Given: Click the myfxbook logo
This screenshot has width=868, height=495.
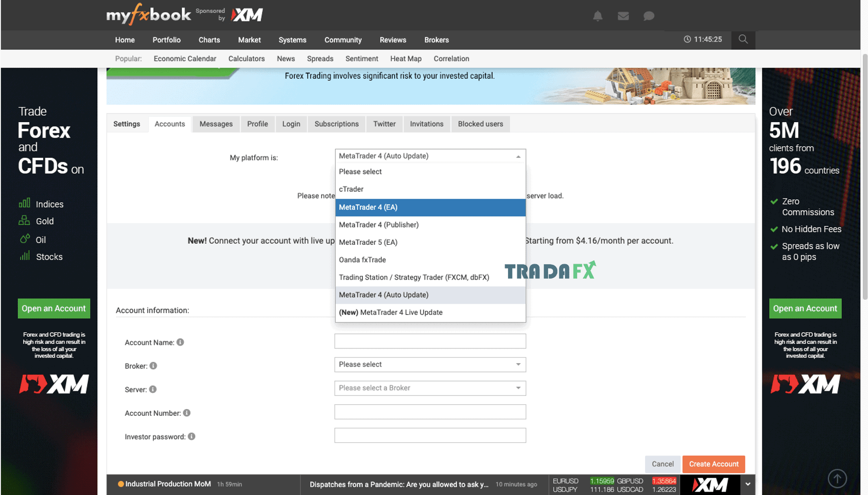Looking at the screenshot, I should 149,15.
